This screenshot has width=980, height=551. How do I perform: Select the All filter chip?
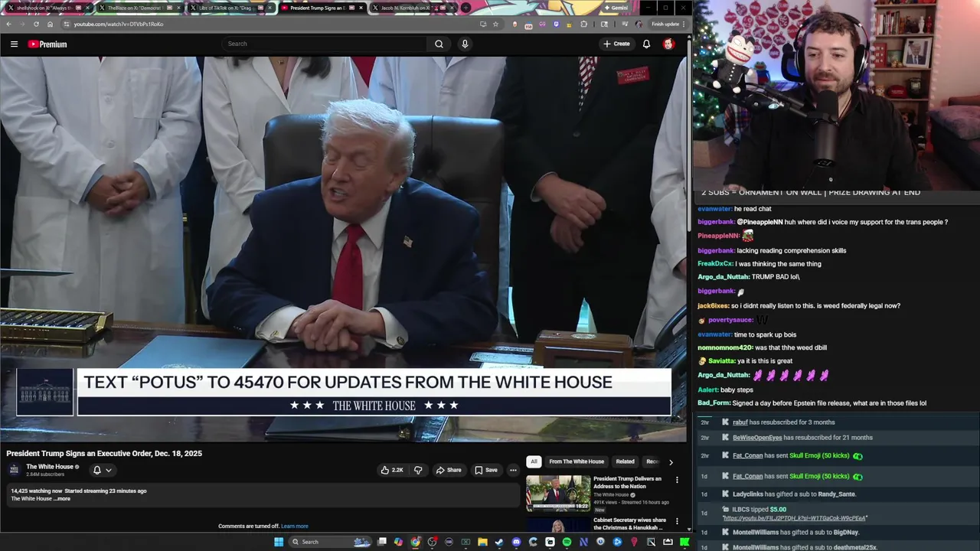tap(534, 461)
